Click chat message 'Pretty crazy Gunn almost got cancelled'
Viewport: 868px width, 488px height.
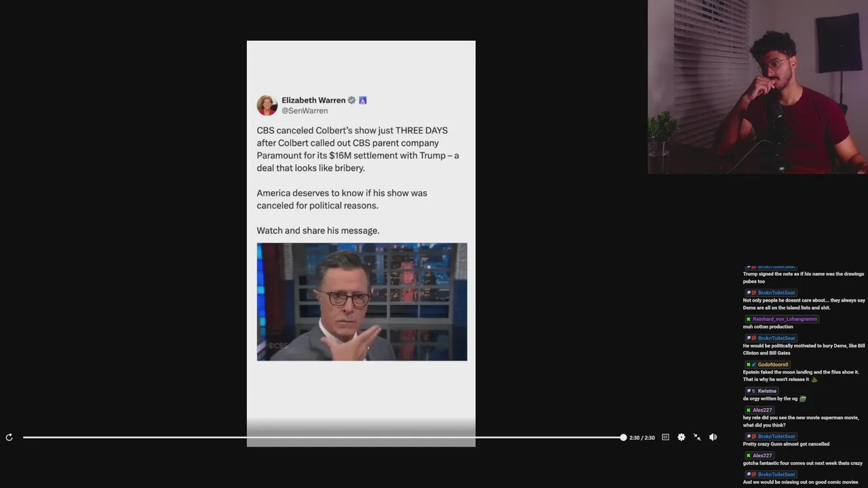point(786,444)
